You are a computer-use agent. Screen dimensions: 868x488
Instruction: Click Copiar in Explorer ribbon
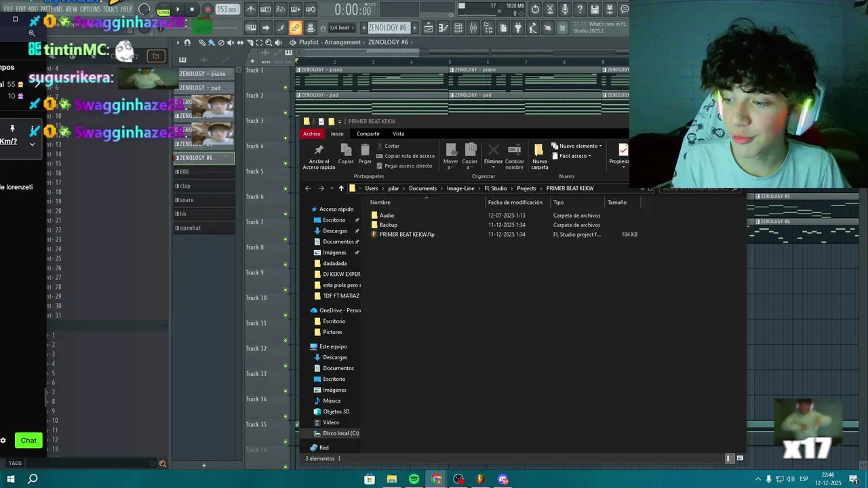[x=346, y=153]
